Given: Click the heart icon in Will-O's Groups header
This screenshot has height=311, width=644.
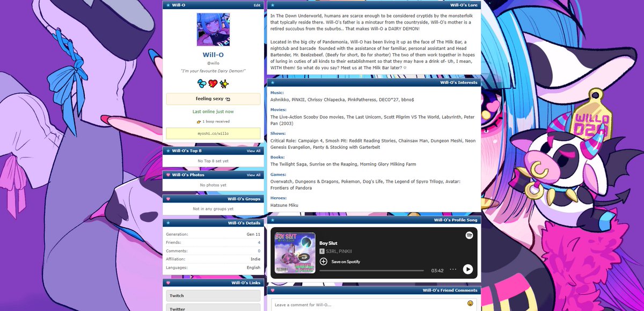Looking at the screenshot, I should 168,199.
